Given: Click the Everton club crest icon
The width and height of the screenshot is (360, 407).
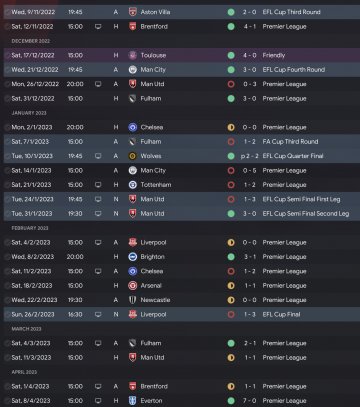Looking at the screenshot, I should [x=133, y=401].
